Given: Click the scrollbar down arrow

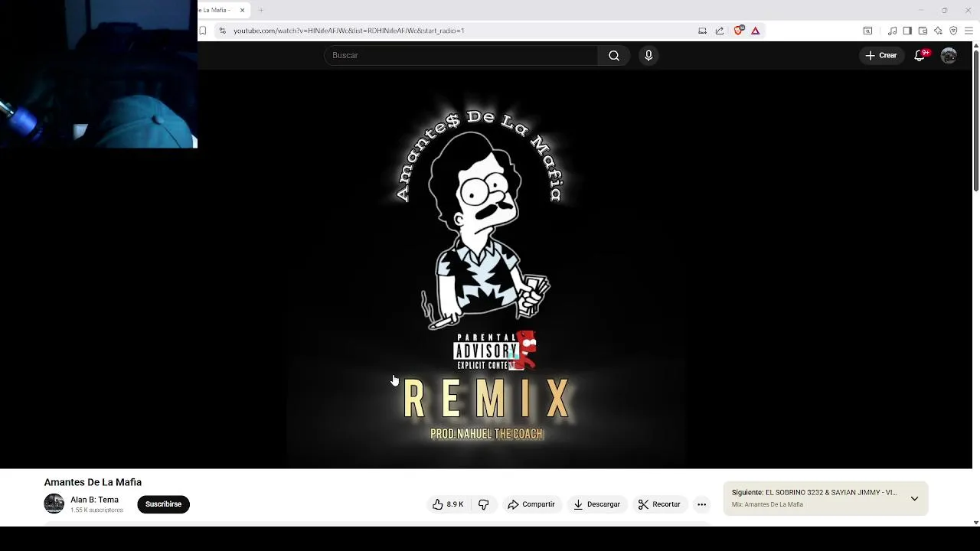Looking at the screenshot, I should (975, 523).
